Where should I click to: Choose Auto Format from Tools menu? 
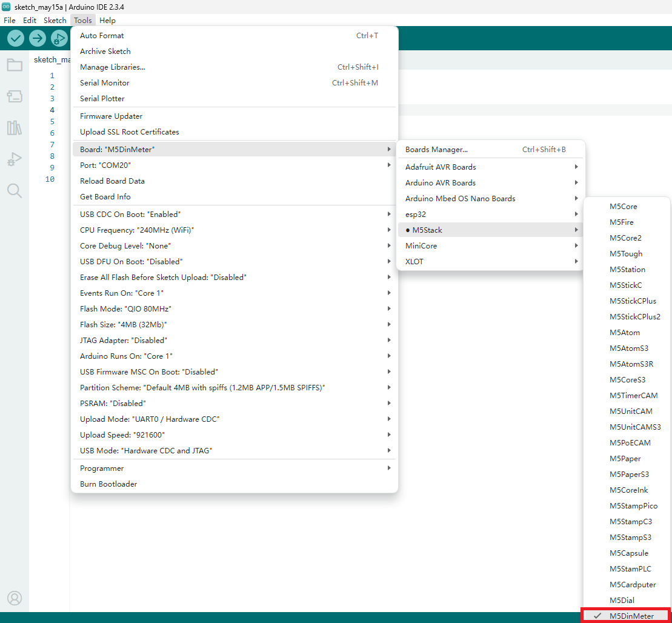tap(235, 36)
